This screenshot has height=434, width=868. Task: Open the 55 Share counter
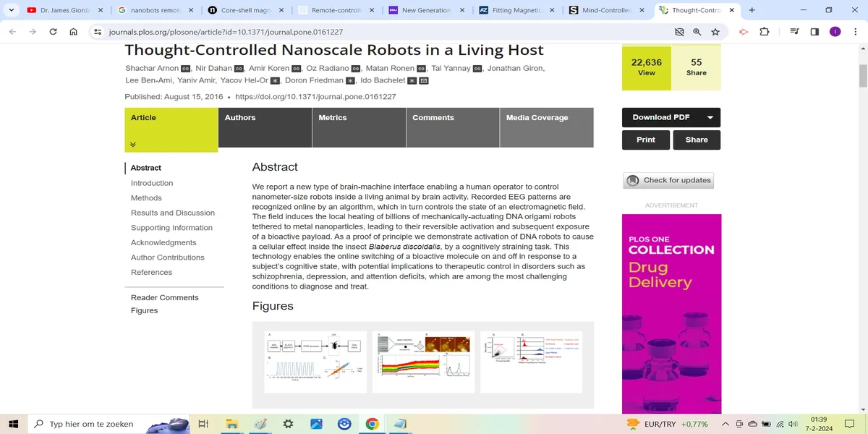pyautogui.click(x=696, y=67)
